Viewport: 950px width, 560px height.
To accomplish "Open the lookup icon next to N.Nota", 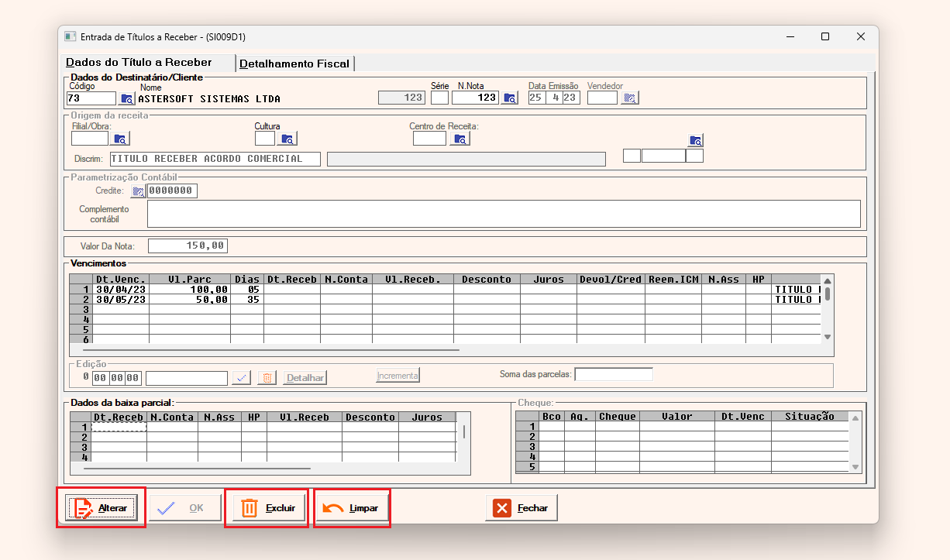I will pos(510,98).
